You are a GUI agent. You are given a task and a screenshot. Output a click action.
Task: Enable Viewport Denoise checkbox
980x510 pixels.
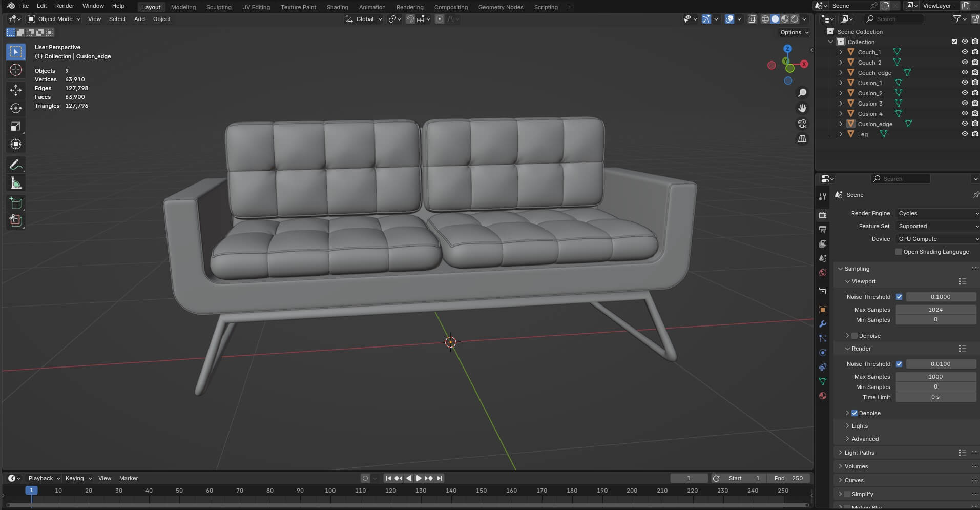[854, 336]
